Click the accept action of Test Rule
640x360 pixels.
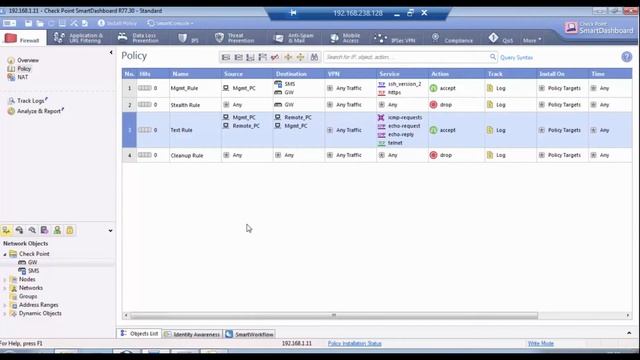click(x=443, y=130)
